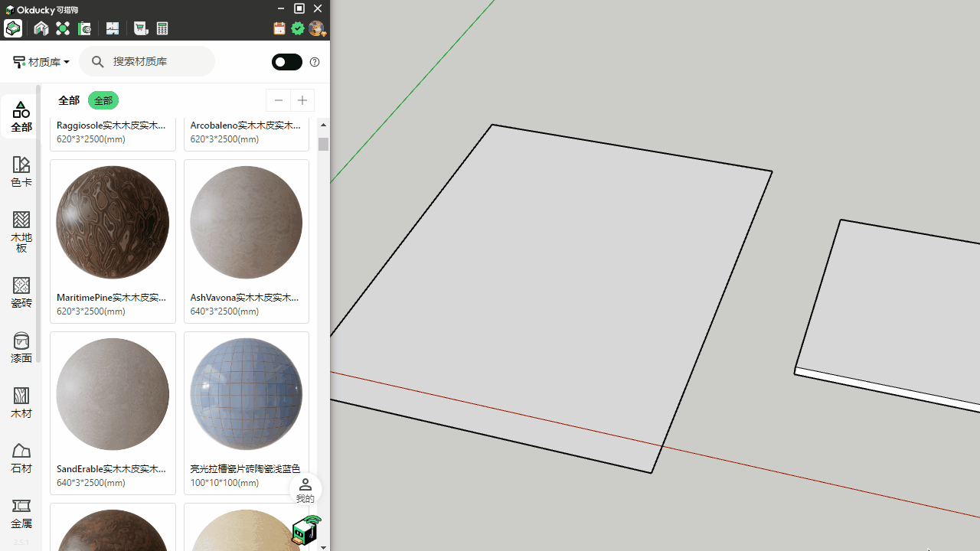Select the 木地板 category tab
Screen dimensions: 980x551
[x=21, y=231]
